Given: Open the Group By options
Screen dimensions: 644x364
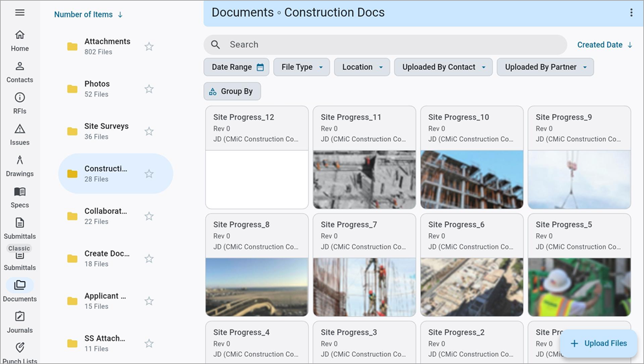Looking at the screenshot, I should tap(232, 91).
